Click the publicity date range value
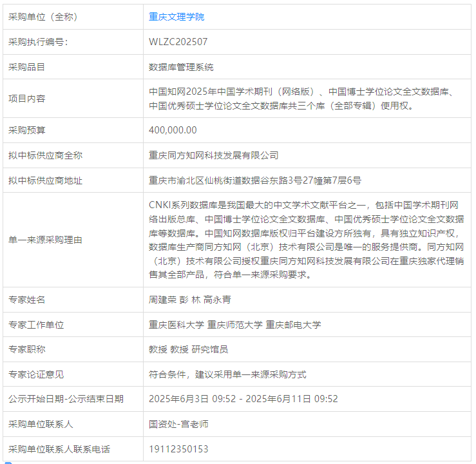Screen dimensions: 476x464 (x=243, y=399)
